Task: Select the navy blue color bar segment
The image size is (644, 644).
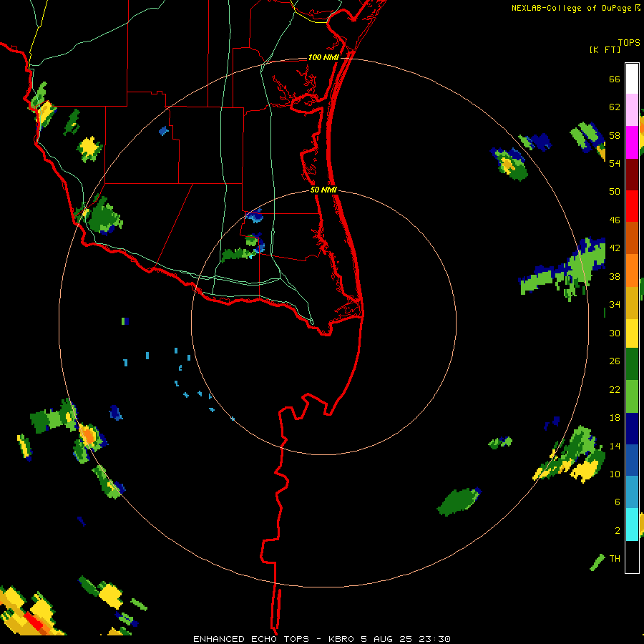Action: tap(632, 429)
